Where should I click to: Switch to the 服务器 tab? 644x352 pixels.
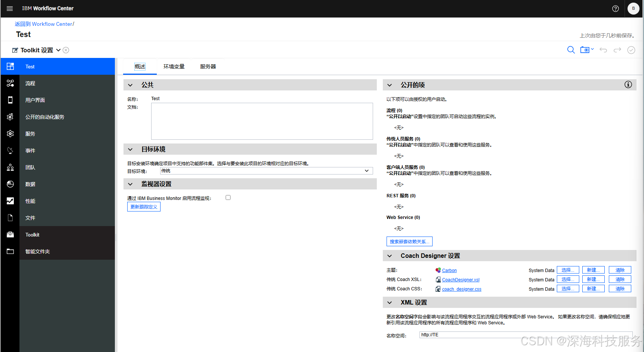(x=208, y=67)
